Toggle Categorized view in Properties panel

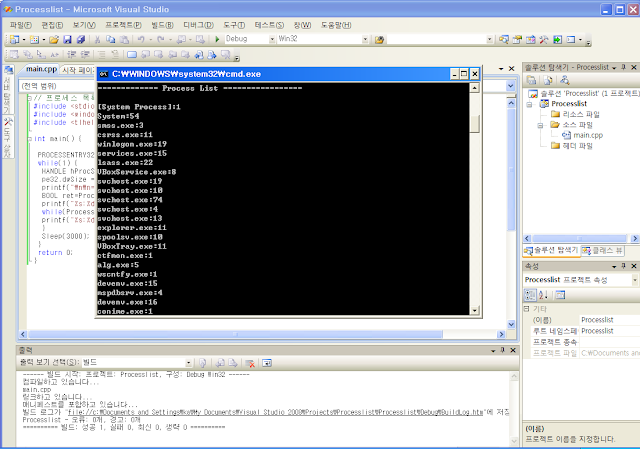point(530,295)
